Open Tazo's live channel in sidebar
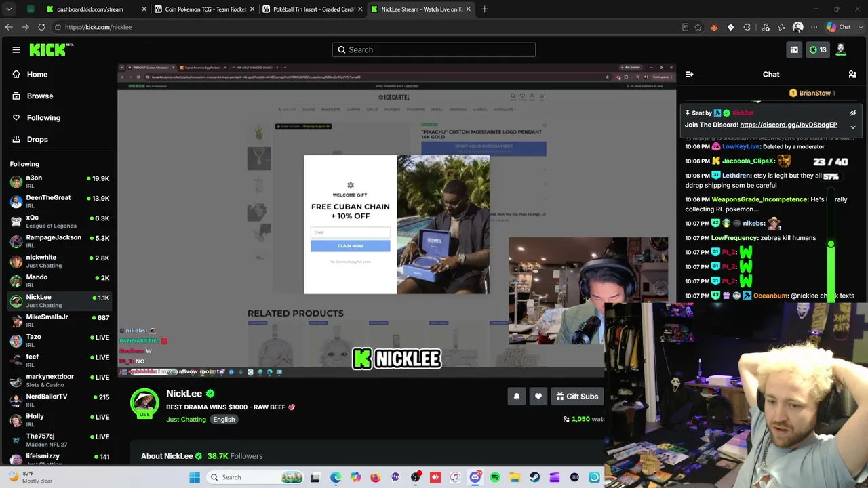 click(x=60, y=341)
